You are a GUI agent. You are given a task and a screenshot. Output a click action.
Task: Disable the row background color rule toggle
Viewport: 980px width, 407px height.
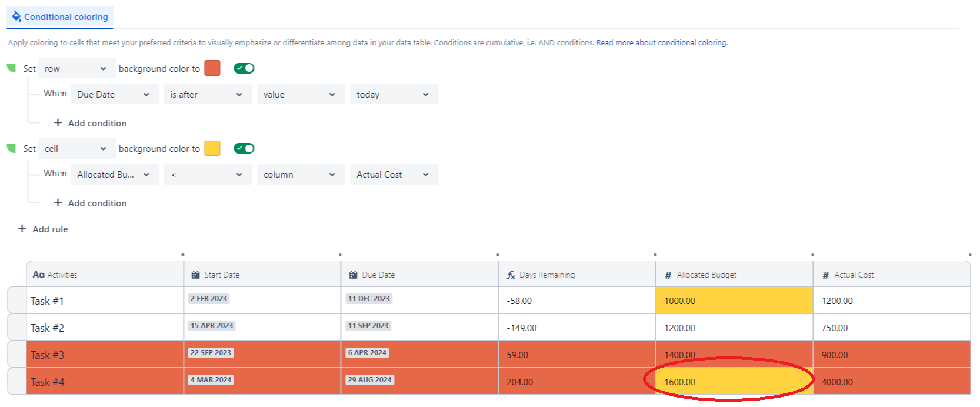(244, 68)
